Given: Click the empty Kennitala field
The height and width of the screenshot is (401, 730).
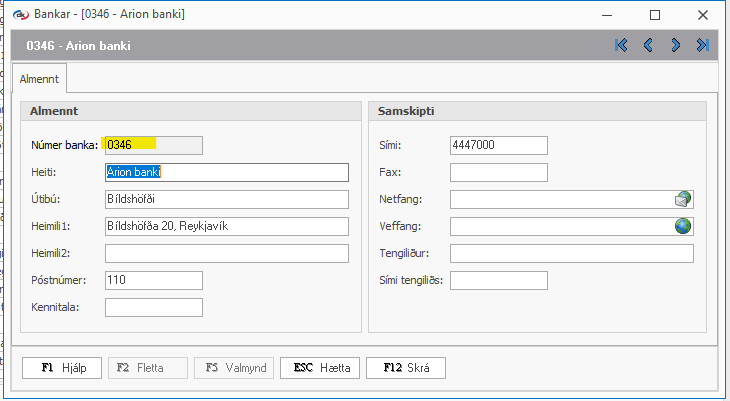Looking at the screenshot, I should tap(153, 307).
